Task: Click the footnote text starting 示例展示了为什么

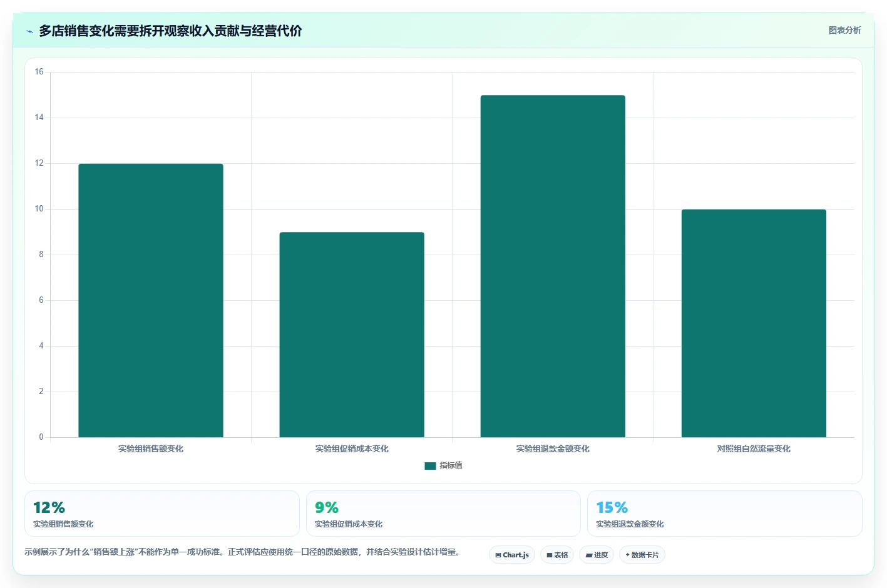Action: 244,552
